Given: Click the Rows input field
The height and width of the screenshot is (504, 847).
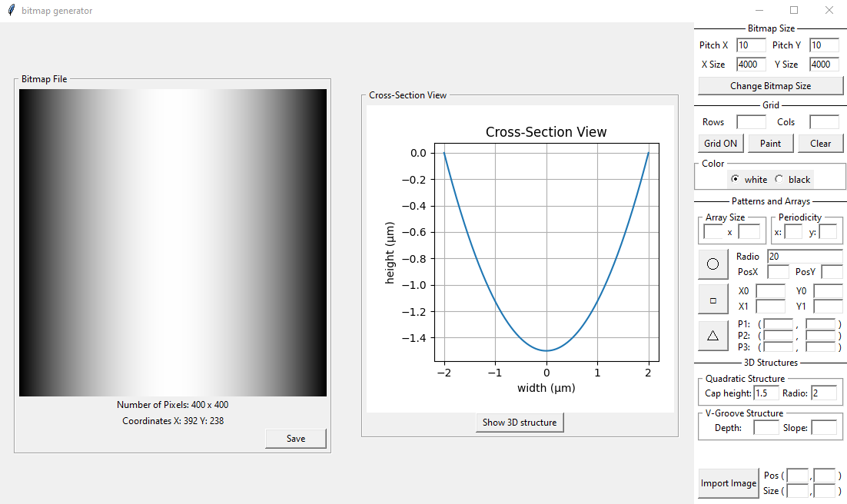Looking at the screenshot, I should 751,122.
